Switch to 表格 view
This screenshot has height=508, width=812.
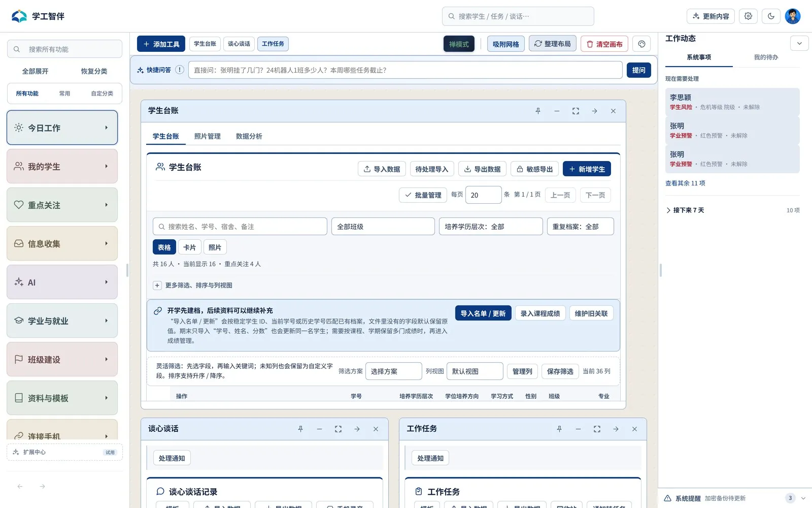[x=164, y=247]
